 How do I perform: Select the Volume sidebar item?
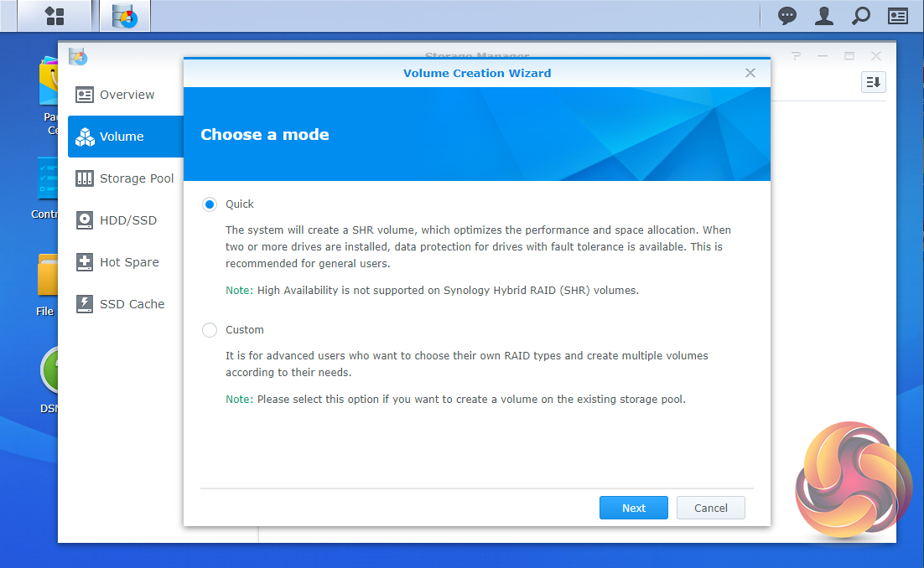tap(126, 137)
